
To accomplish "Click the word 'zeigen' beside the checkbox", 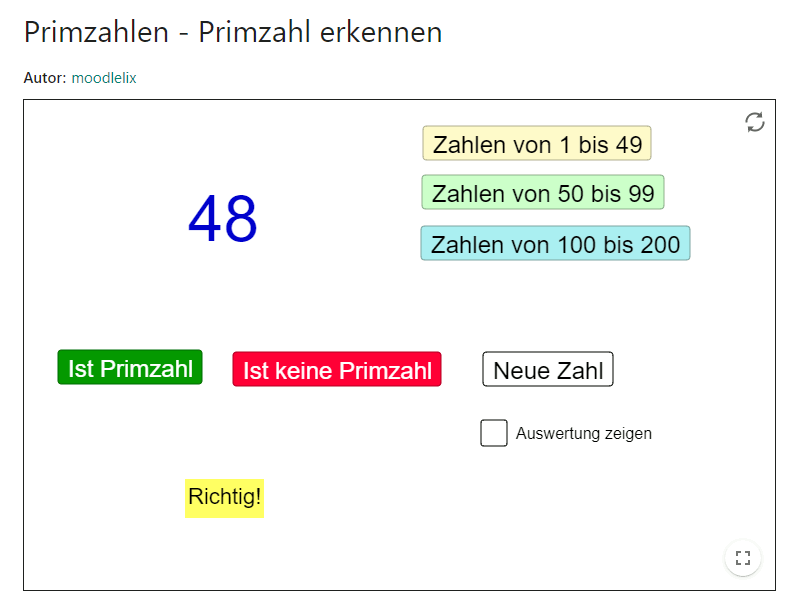I will [628, 434].
